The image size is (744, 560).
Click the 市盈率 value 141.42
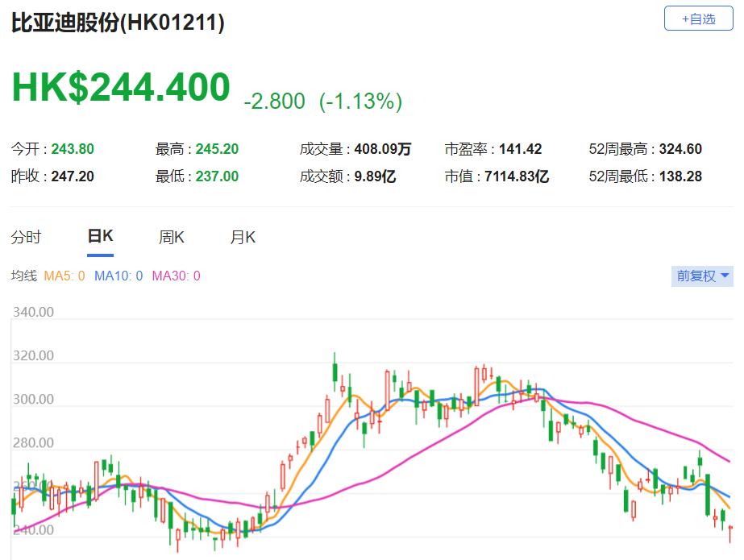pyautogui.click(x=521, y=149)
